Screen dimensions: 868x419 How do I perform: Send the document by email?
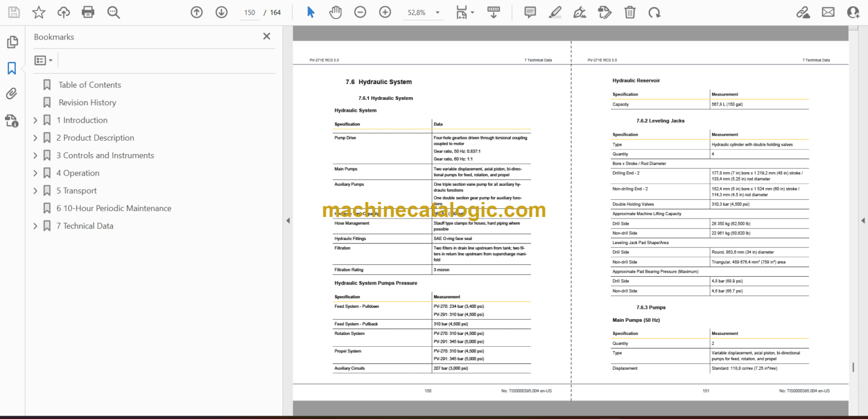tap(828, 12)
